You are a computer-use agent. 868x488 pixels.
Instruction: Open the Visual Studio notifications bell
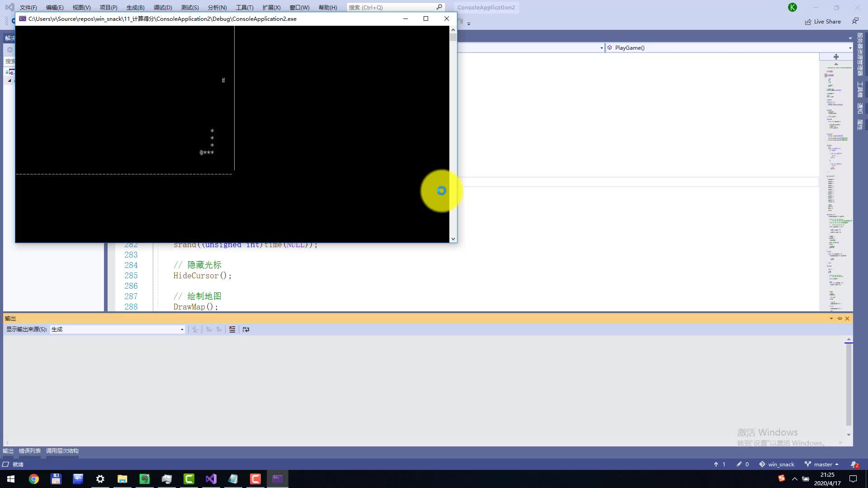854,465
